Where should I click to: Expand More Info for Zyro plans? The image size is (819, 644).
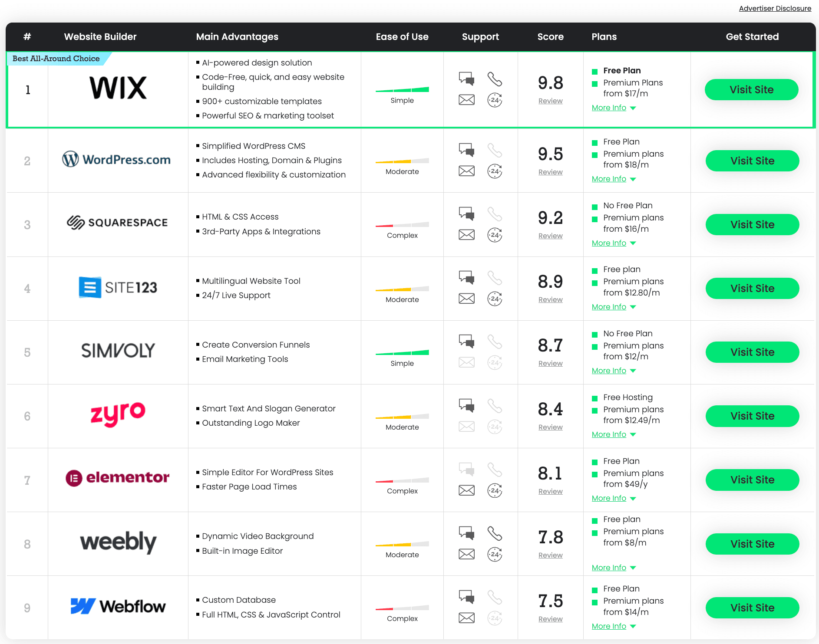[614, 434]
